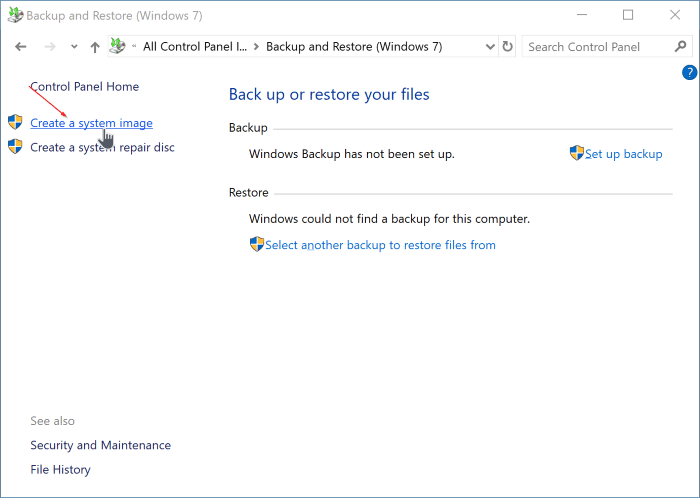Close the Backup and Restore window
This screenshot has width=700, height=498.
(x=675, y=15)
